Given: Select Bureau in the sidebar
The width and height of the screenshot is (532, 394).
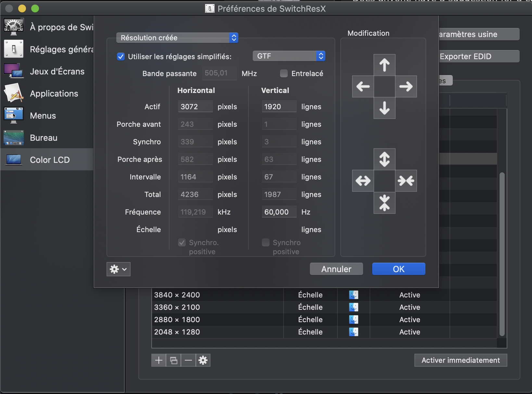Looking at the screenshot, I should [47, 138].
